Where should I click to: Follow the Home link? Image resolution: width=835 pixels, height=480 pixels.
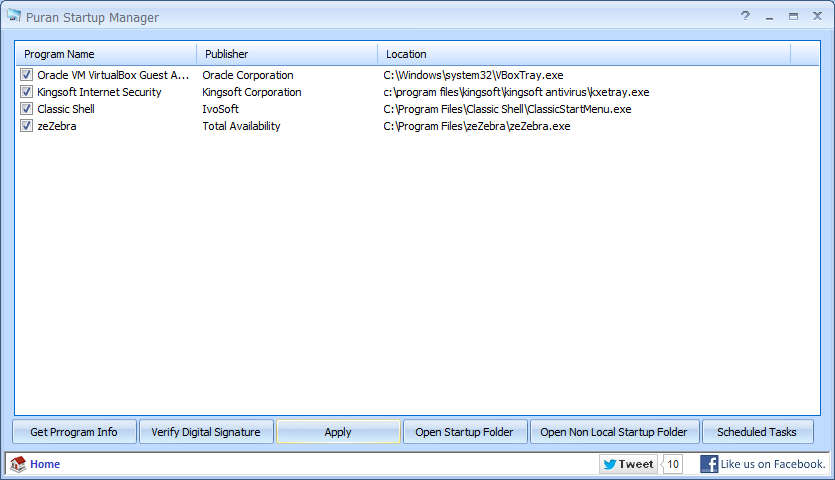pos(45,464)
